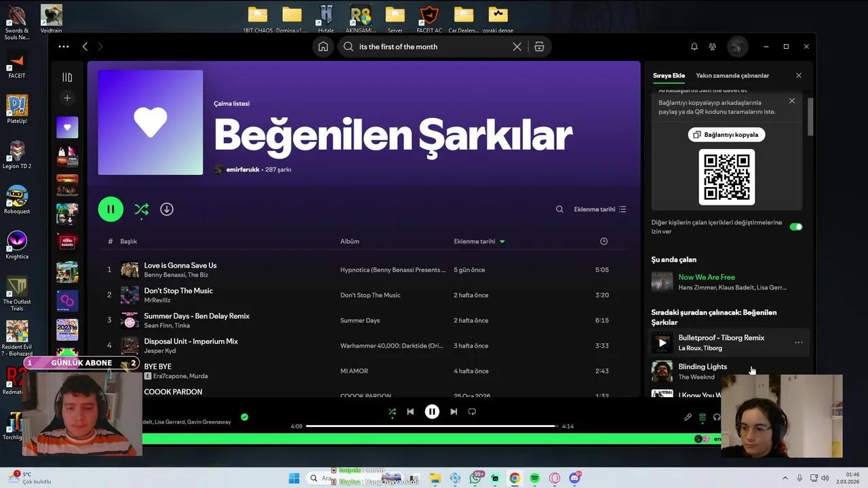Screen dimensions: 868x488
Task: Open playlist owner emirfarukk link
Action: coord(243,169)
